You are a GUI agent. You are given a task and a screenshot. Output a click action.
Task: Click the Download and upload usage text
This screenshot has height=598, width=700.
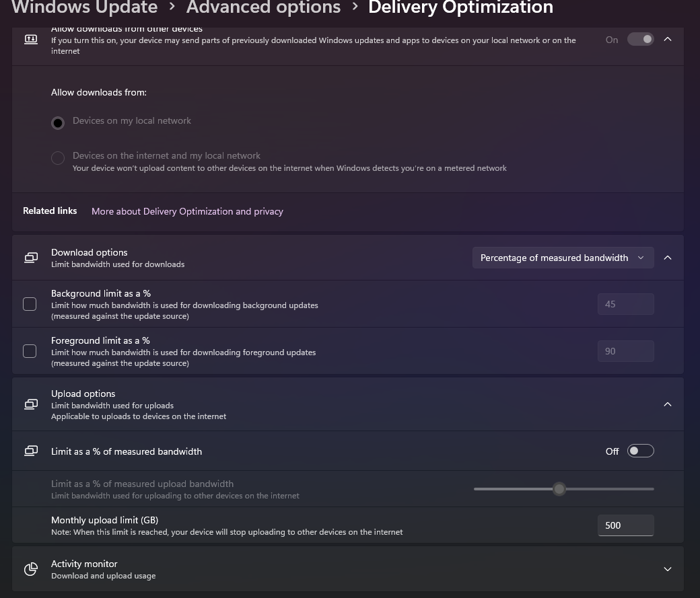103,576
